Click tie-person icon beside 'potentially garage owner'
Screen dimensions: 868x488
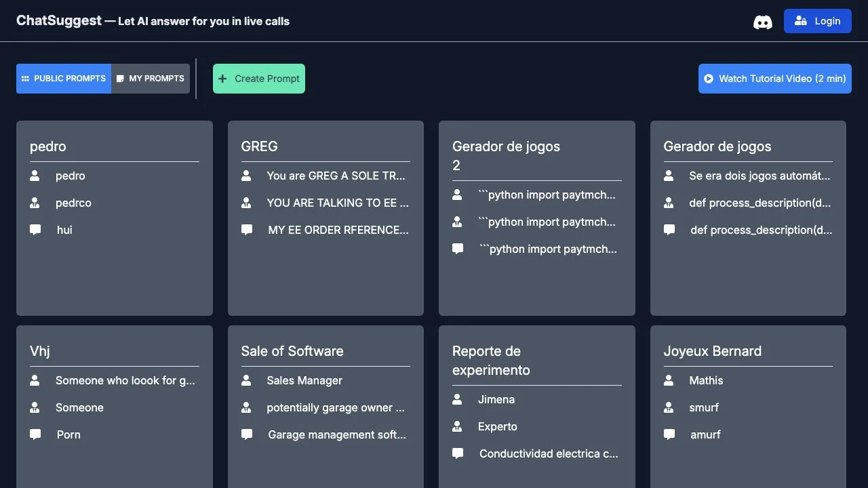coord(246,407)
